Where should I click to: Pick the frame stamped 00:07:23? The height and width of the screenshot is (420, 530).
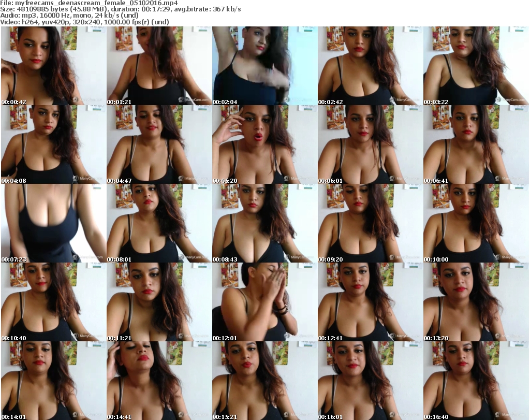point(53,223)
